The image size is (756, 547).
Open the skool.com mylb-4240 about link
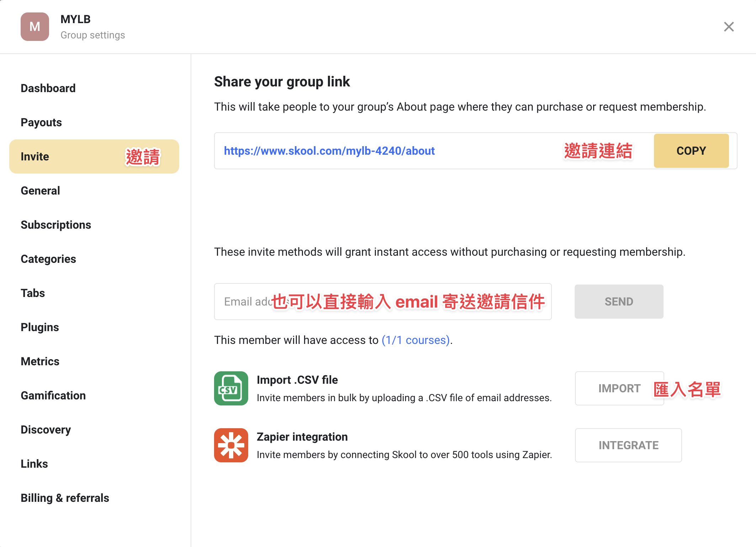coord(329,151)
